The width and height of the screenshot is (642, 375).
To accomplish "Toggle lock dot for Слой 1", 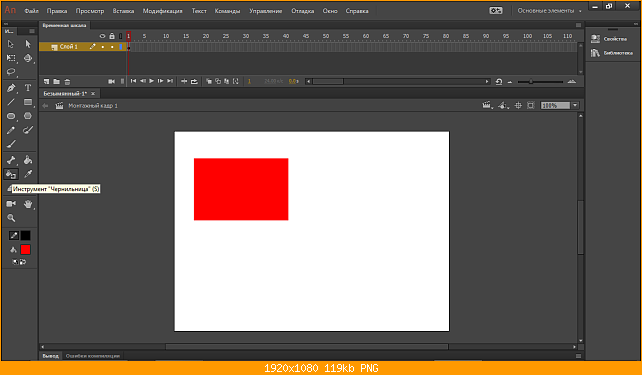I will [112, 47].
